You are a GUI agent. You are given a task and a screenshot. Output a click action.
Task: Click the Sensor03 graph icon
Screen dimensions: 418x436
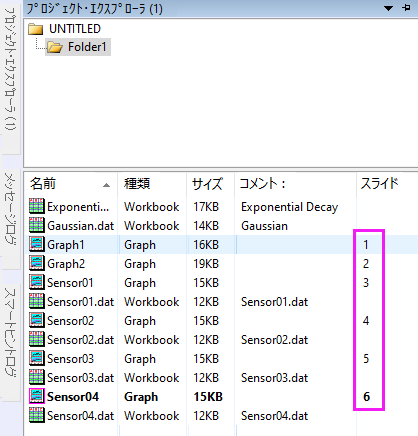(36, 358)
